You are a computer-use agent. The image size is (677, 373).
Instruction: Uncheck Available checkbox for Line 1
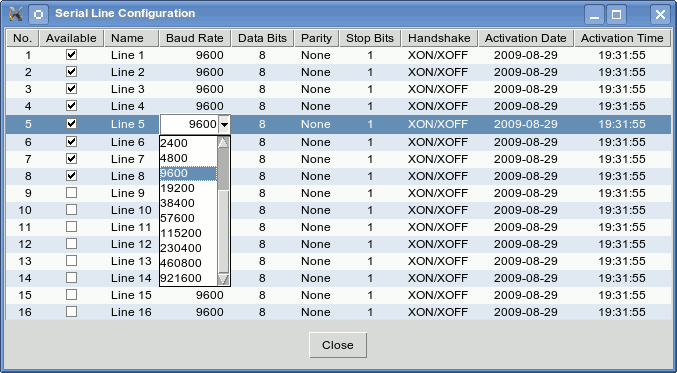click(x=72, y=54)
